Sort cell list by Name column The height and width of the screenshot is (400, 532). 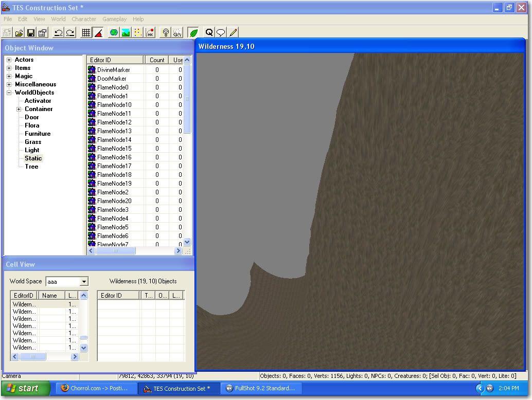pyautogui.click(x=51, y=296)
